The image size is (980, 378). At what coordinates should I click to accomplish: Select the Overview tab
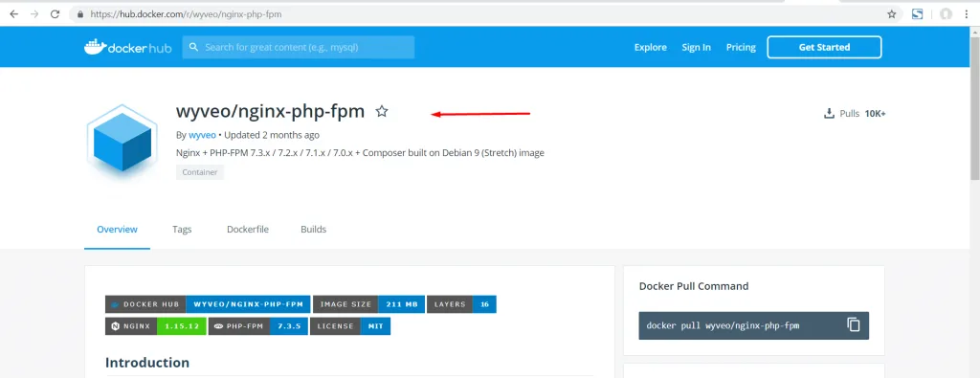[117, 230]
